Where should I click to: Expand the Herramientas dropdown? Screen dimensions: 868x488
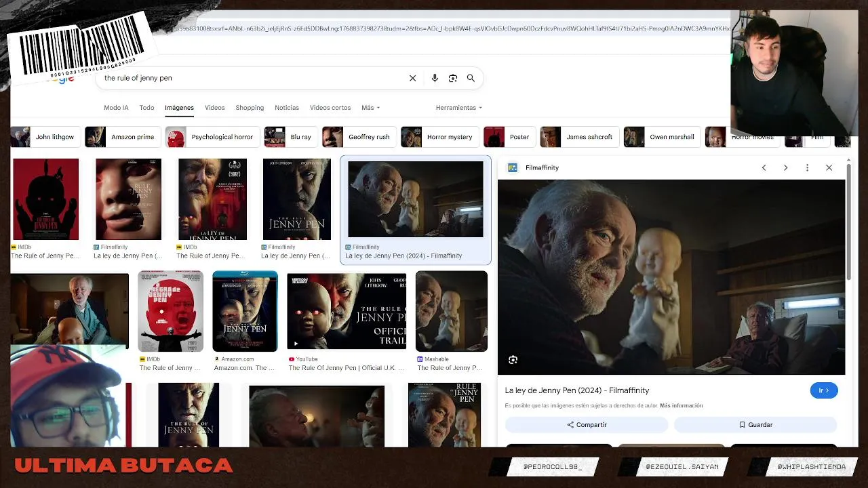click(459, 108)
